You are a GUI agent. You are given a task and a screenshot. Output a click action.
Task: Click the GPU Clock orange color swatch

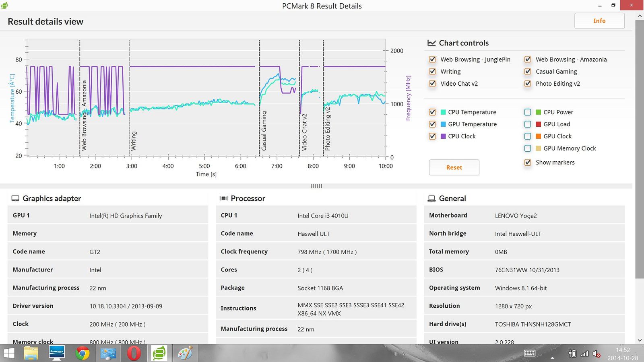tap(539, 136)
